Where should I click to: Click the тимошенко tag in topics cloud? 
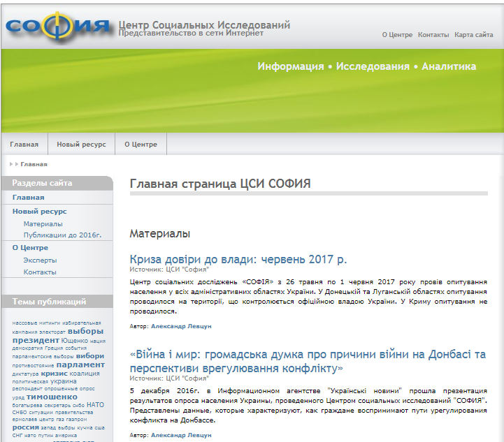(x=52, y=397)
